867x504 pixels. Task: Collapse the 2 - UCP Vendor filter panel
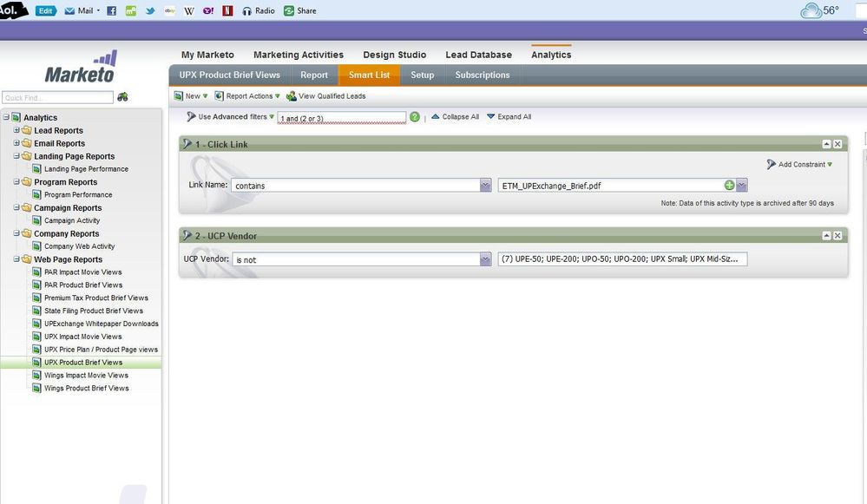tap(826, 235)
